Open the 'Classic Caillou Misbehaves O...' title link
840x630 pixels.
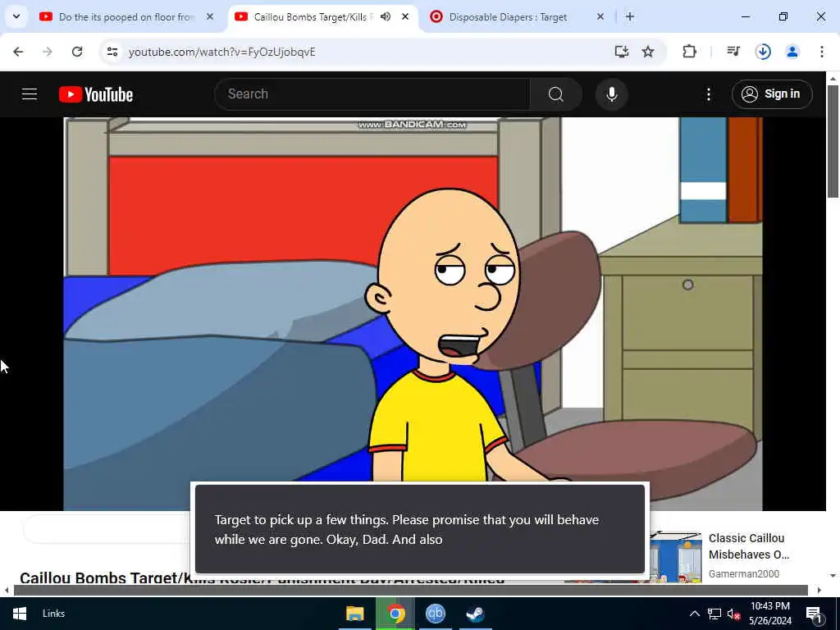coord(748,546)
